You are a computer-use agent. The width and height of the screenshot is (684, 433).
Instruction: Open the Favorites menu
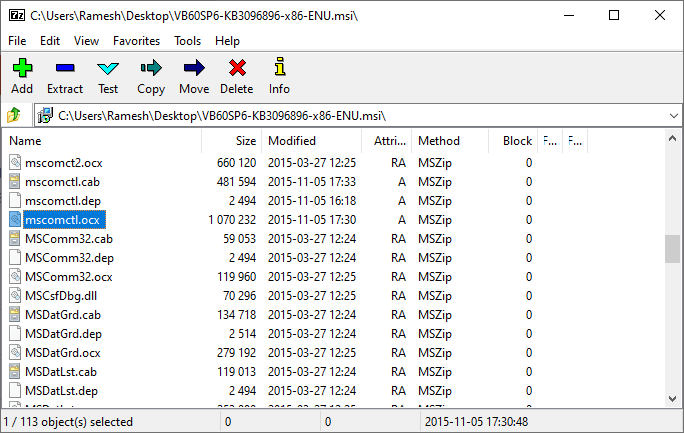(137, 41)
